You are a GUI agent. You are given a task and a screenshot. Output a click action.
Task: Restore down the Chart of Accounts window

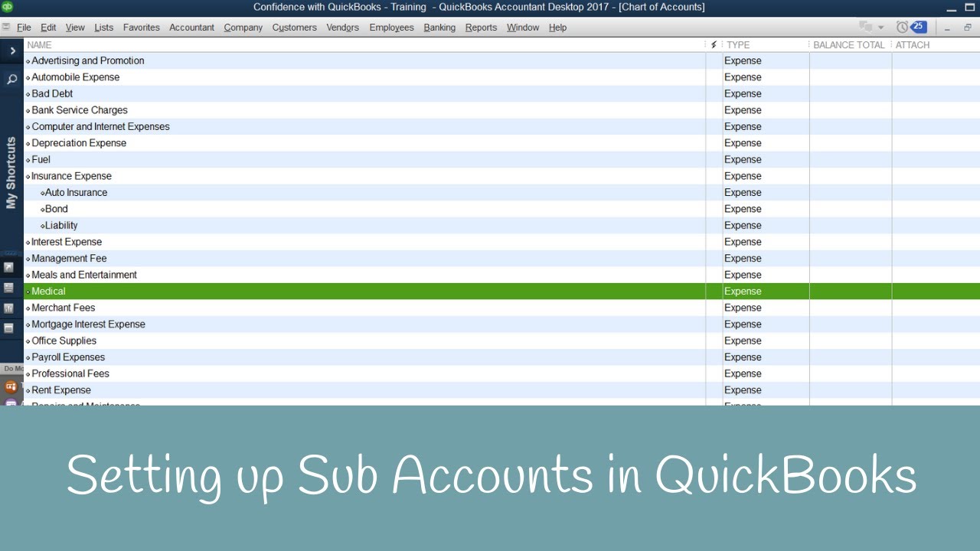coord(968,28)
